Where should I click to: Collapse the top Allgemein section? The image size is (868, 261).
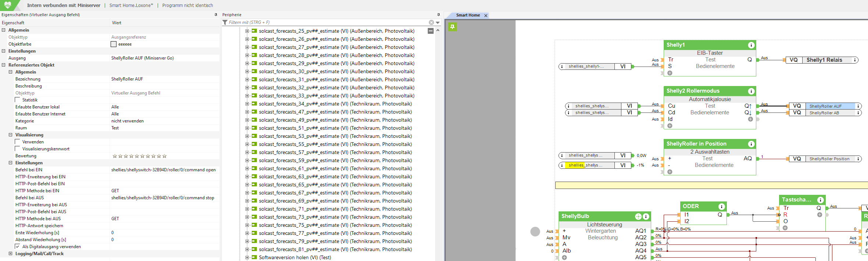click(x=4, y=30)
